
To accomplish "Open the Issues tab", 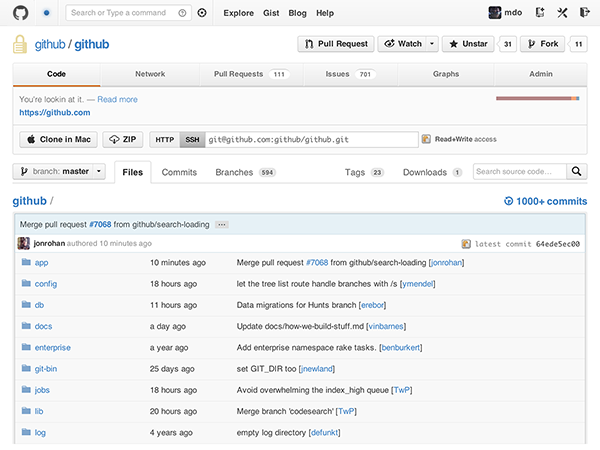I will coord(351,74).
